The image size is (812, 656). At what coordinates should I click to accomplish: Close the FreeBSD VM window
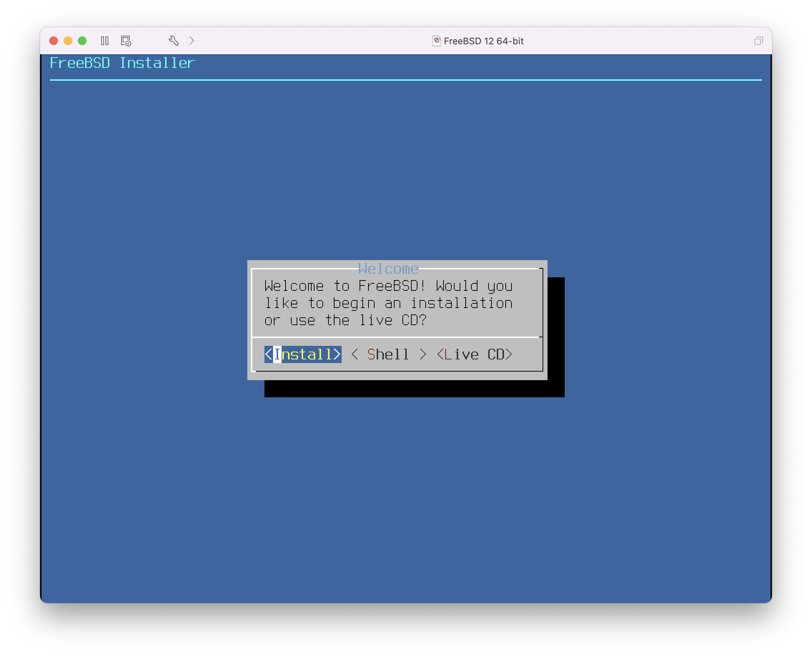coord(54,41)
